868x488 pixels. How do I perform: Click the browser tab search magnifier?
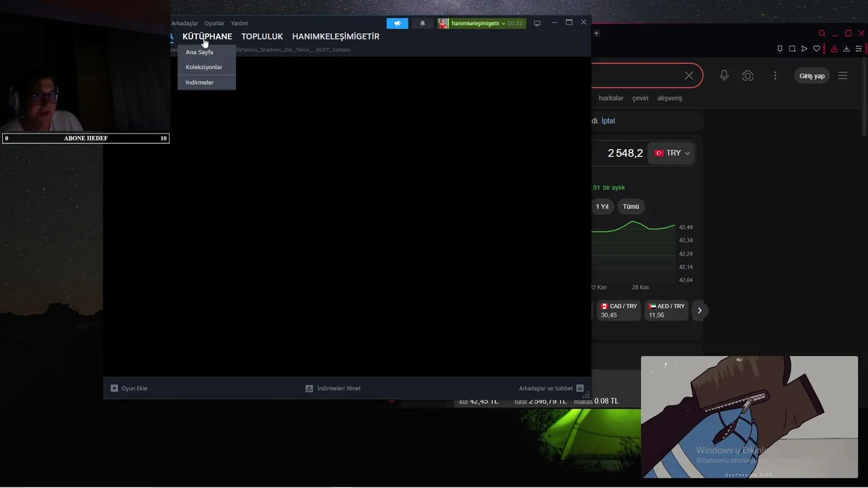coord(822,33)
